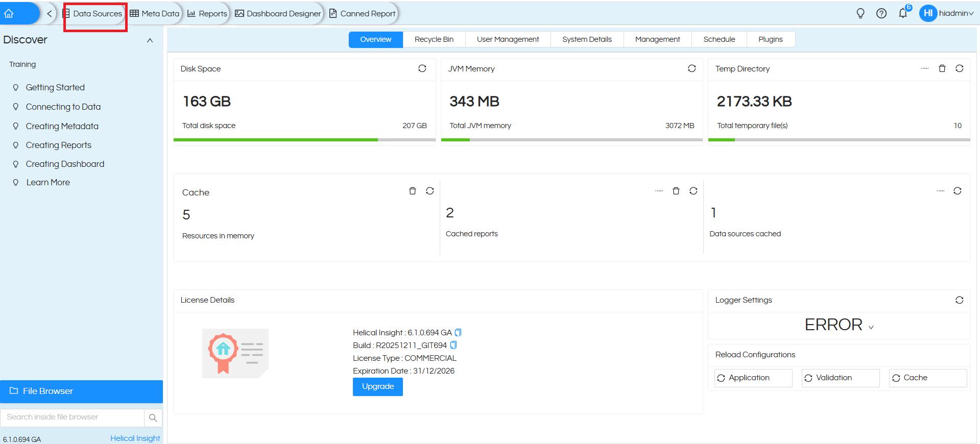Click the Temp Directory usage bar
The height and width of the screenshot is (444, 980).
[x=839, y=140]
